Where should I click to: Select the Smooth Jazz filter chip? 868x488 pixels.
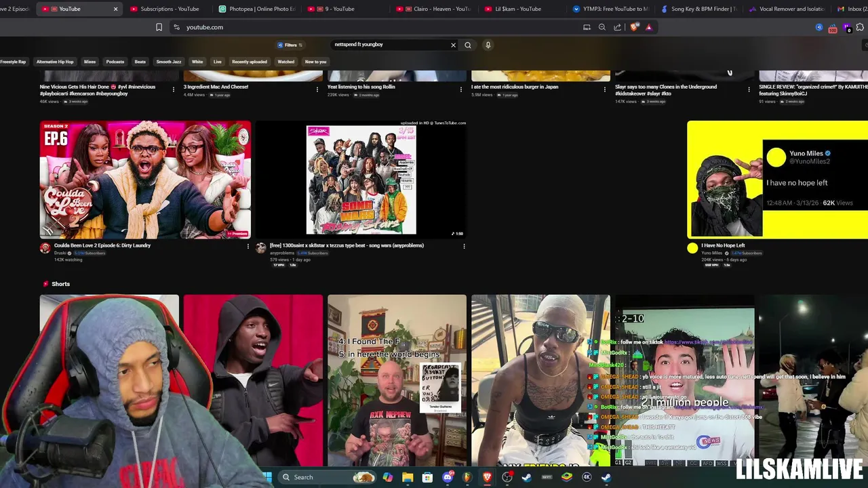(169, 62)
